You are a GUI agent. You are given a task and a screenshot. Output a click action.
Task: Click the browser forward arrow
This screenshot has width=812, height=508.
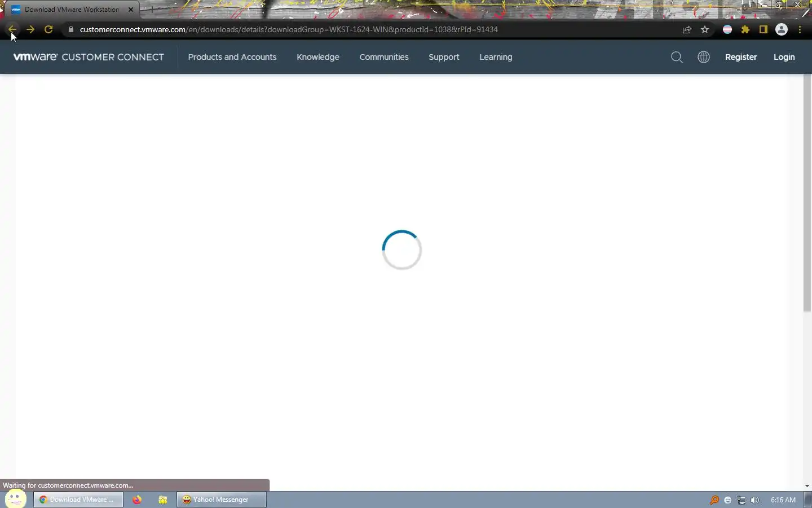(30, 29)
